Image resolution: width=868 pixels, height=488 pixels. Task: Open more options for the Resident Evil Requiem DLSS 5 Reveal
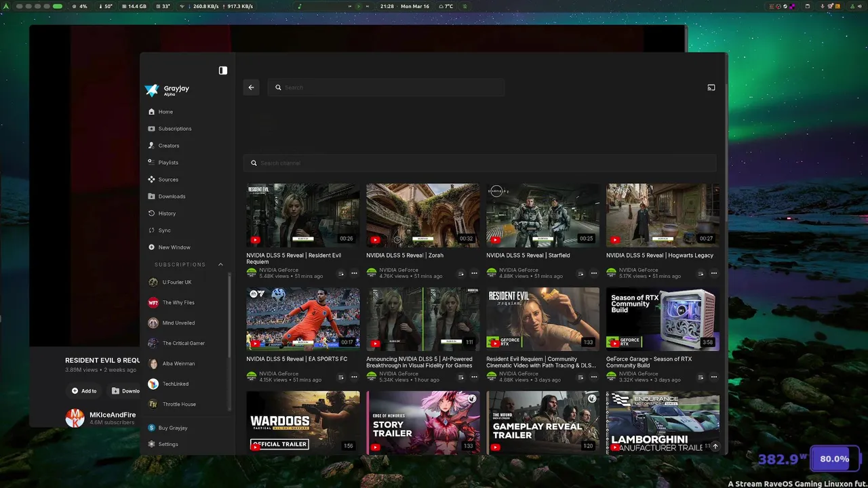(x=354, y=273)
